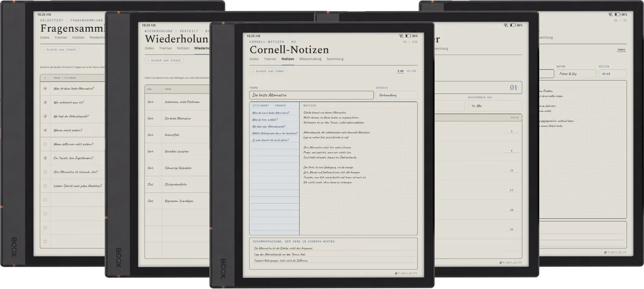The image size is (644, 289).
Task: Select Notizen tab in Cornell-Notizen
Action: pyautogui.click(x=288, y=59)
